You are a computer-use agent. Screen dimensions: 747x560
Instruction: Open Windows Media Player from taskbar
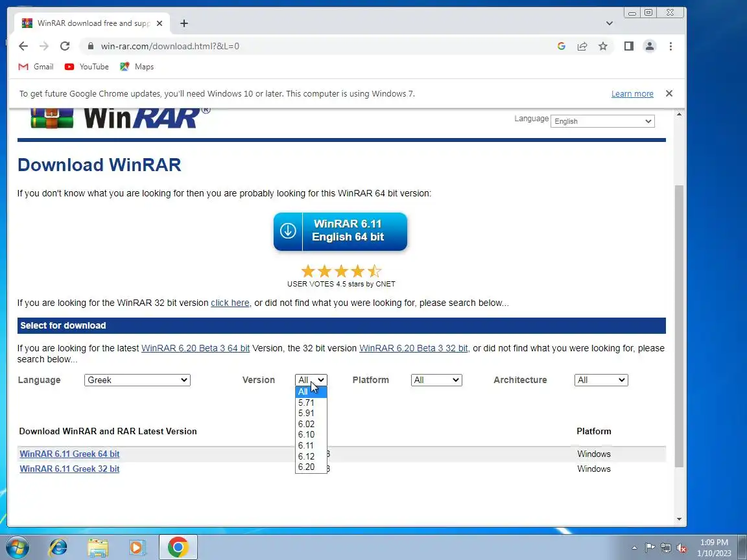point(137,547)
